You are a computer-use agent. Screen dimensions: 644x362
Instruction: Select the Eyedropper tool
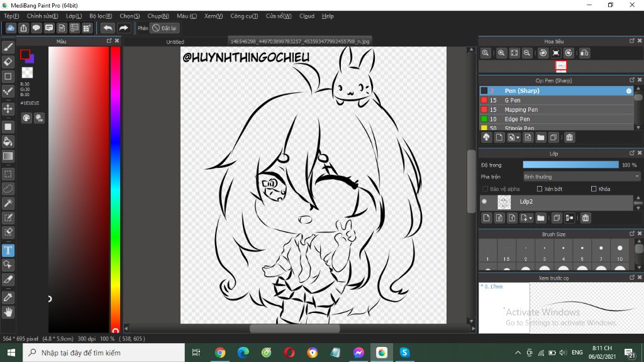pyautogui.click(x=8, y=297)
